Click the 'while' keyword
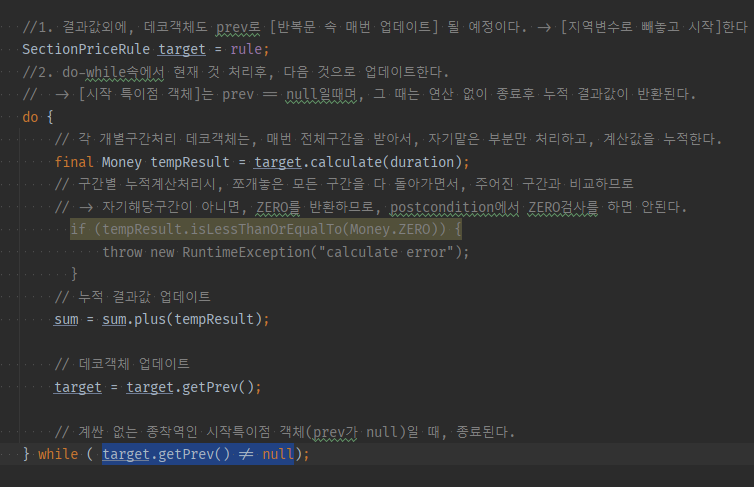 tap(58, 454)
